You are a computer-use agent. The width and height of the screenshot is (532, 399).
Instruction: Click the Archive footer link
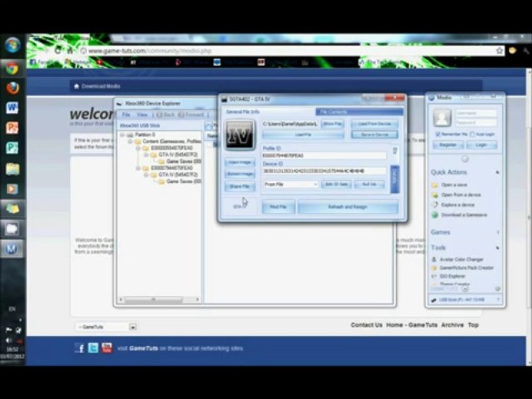coord(452,325)
